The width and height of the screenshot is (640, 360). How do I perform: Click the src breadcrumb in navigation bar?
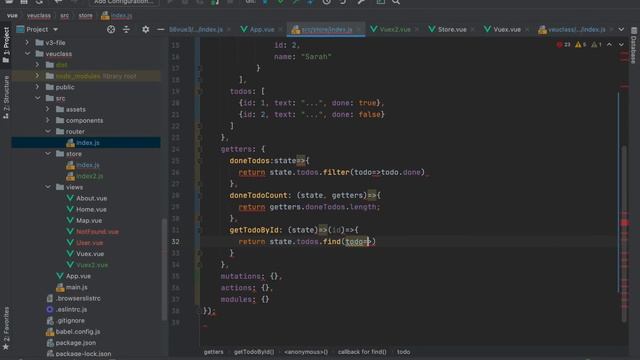64,16
